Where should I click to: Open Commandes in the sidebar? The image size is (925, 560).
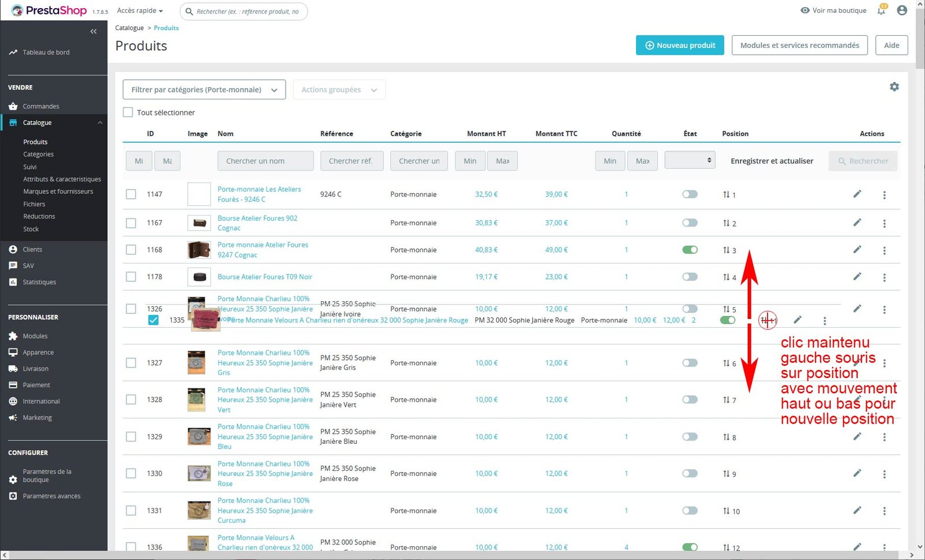(41, 106)
